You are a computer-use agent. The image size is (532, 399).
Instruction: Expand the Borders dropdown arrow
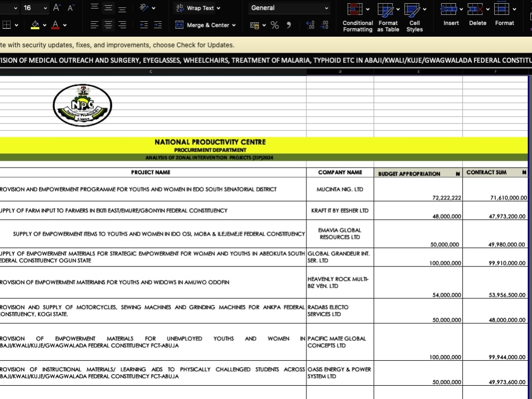[16, 25]
